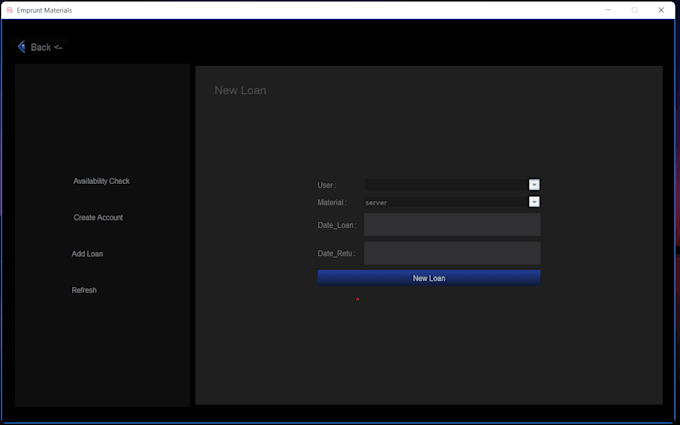Viewport: 680px width, 425px height.
Task: Click the Emprunt Materials app icon
Action: click(9, 10)
